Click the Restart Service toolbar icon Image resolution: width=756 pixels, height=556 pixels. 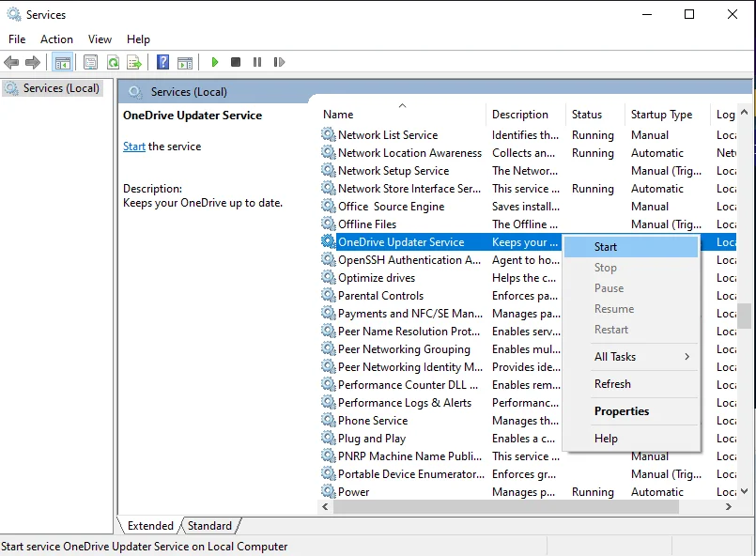(x=279, y=62)
